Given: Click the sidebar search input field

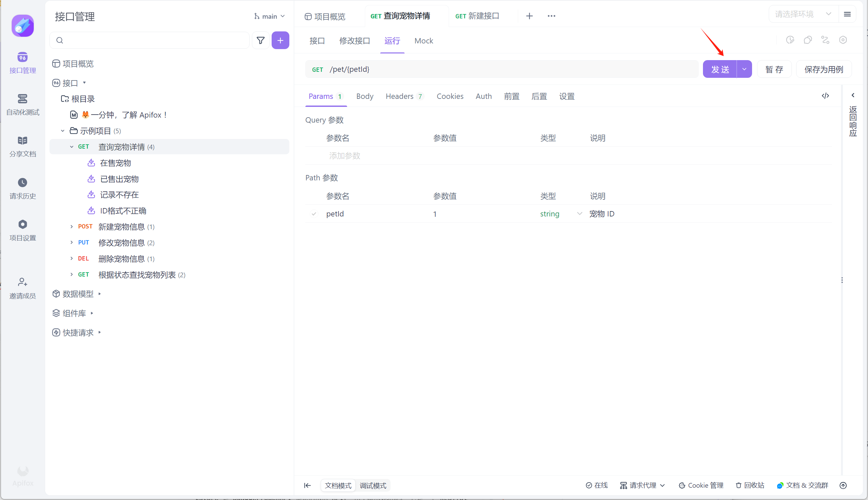Looking at the screenshot, I should coord(155,40).
